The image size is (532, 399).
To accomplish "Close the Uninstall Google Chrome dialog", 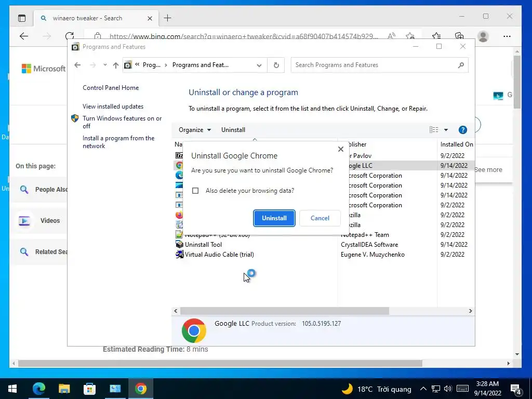I will click(x=341, y=149).
